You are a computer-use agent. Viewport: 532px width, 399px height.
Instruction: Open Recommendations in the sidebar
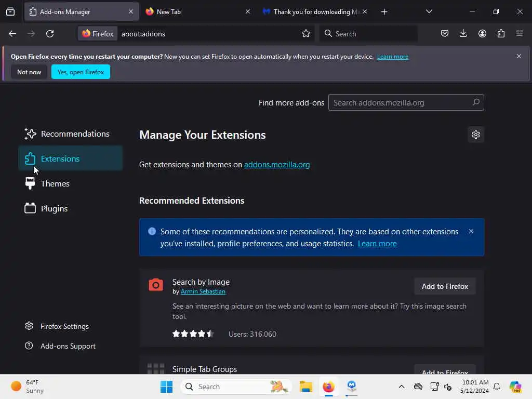70,134
